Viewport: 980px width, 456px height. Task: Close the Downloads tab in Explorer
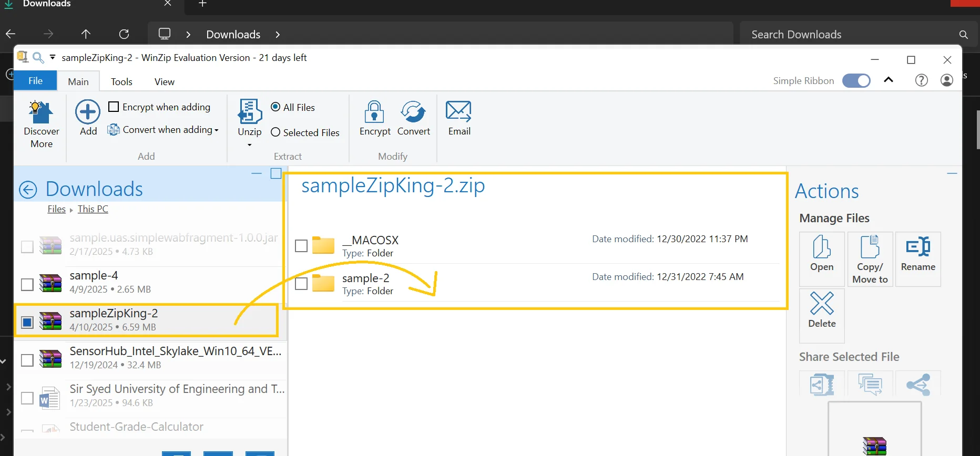168,4
